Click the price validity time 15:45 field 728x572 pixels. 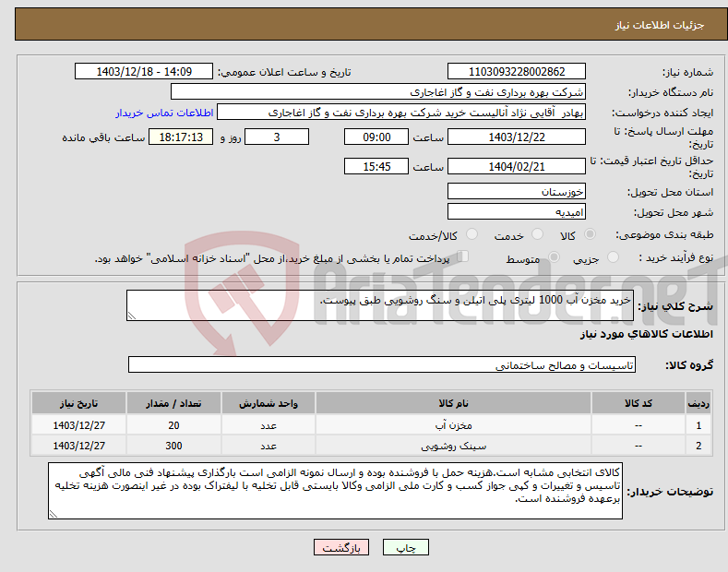pyautogui.click(x=376, y=166)
